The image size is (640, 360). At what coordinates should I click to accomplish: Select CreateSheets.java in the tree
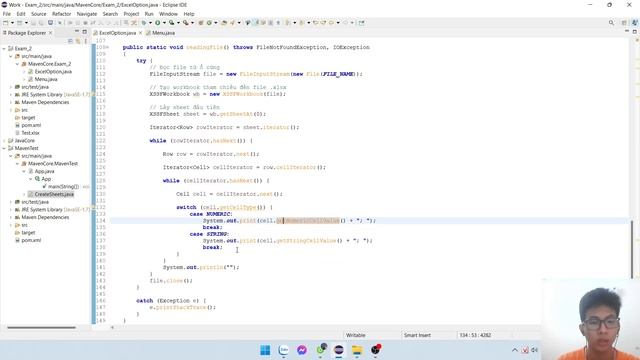pyautogui.click(x=54, y=194)
